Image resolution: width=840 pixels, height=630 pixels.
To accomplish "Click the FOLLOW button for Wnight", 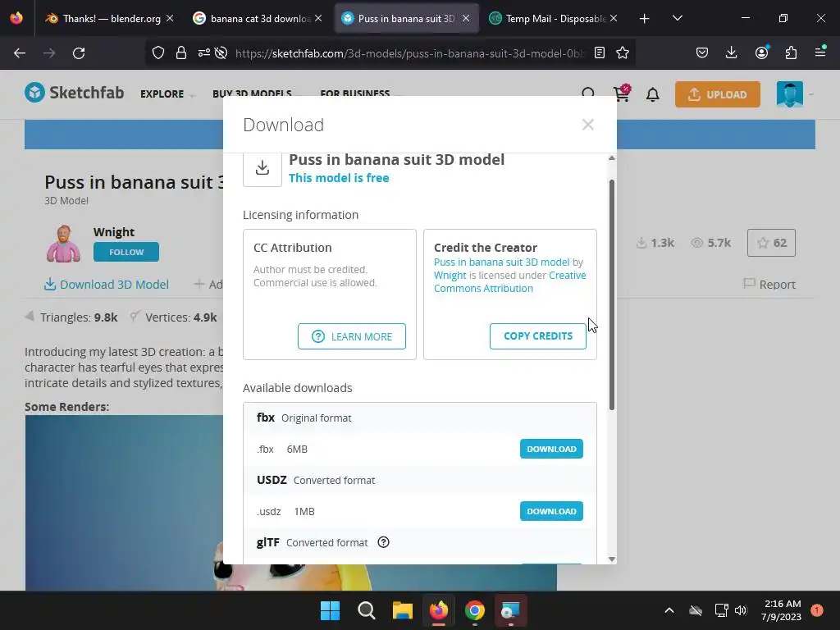I will point(126,252).
